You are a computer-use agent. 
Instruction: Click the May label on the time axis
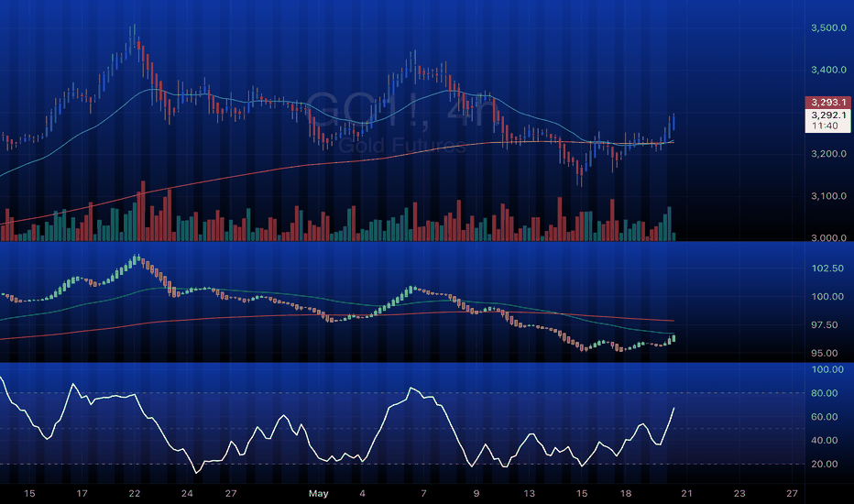(x=319, y=494)
